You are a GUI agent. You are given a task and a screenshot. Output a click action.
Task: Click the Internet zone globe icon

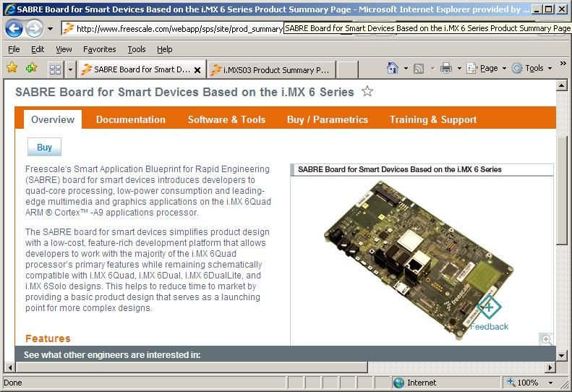tap(398, 383)
